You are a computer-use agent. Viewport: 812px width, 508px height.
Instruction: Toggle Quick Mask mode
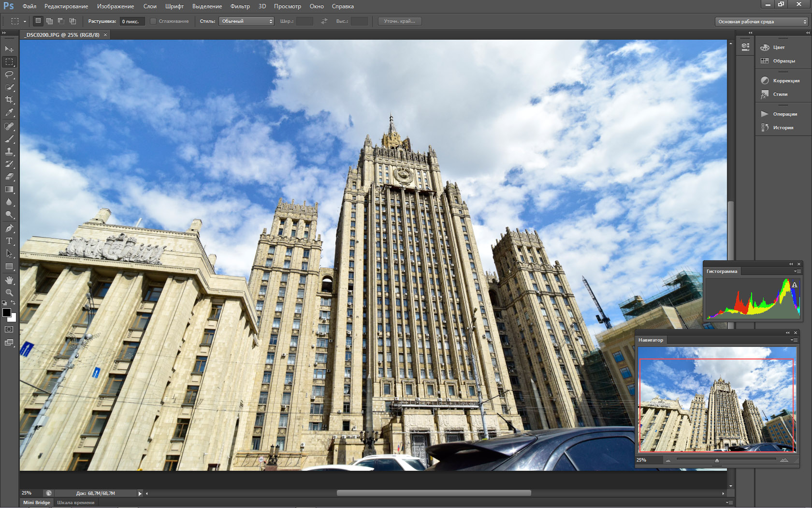click(x=9, y=329)
